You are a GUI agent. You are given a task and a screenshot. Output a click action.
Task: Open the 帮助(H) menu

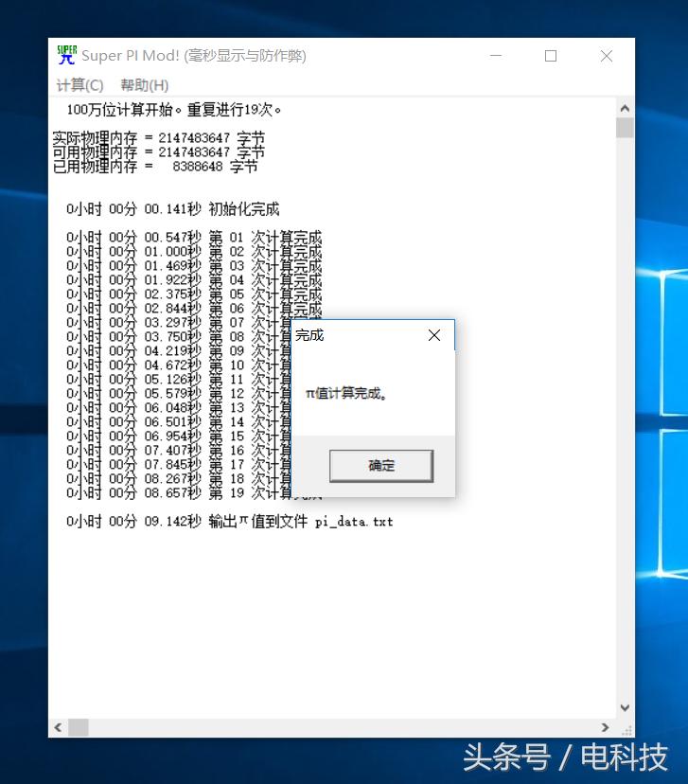145,85
